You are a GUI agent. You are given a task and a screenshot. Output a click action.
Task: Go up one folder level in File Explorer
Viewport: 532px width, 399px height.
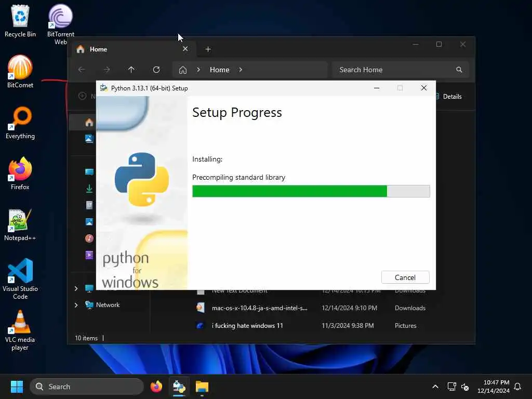click(x=131, y=70)
